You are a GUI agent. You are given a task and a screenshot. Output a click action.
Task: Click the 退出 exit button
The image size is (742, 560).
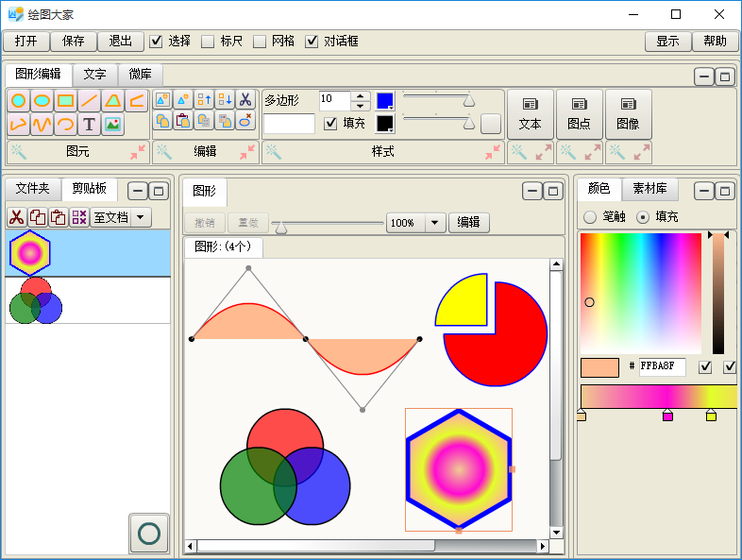120,42
